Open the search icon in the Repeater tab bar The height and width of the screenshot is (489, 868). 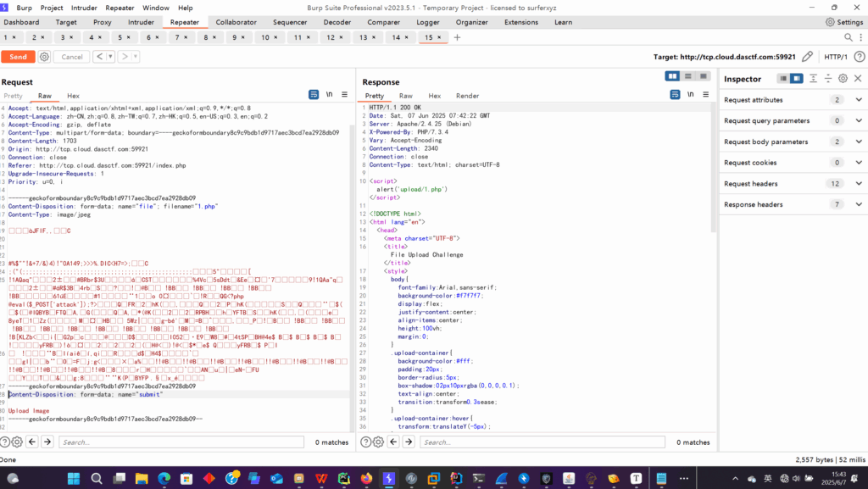(x=848, y=37)
